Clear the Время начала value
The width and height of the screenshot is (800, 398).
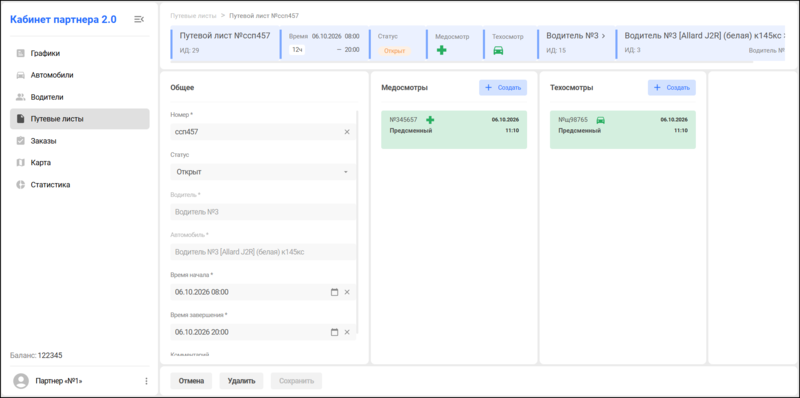347,292
